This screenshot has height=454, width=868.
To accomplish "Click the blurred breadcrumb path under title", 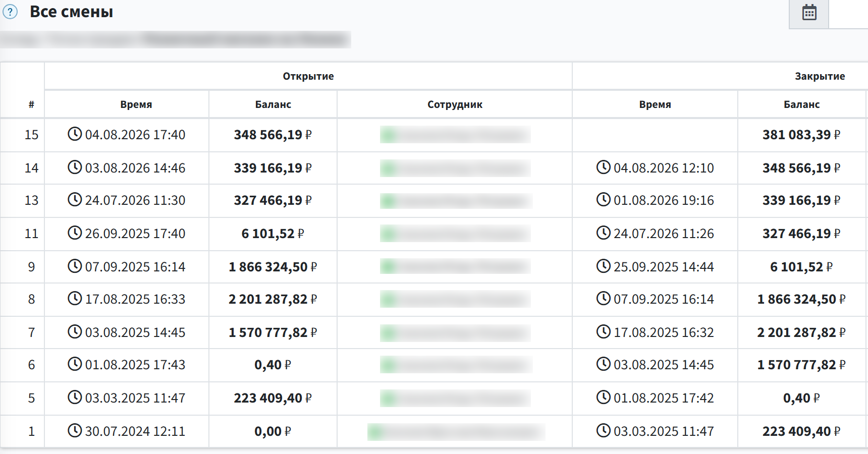I will pyautogui.click(x=175, y=39).
